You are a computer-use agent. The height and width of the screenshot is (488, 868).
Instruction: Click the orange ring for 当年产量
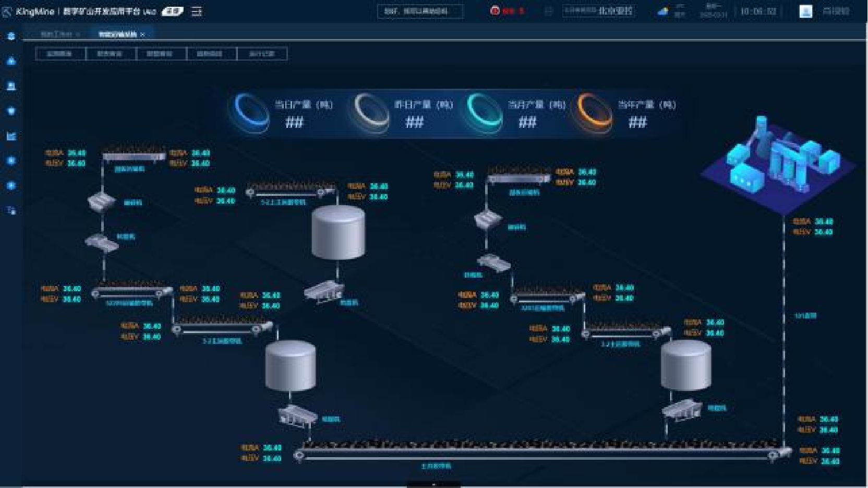[x=594, y=112]
